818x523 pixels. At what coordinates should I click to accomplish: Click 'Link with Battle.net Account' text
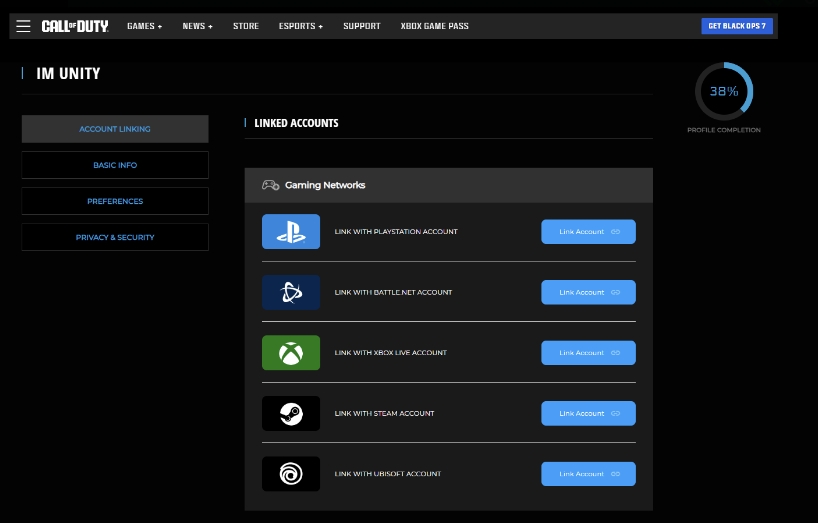tap(393, 293)
